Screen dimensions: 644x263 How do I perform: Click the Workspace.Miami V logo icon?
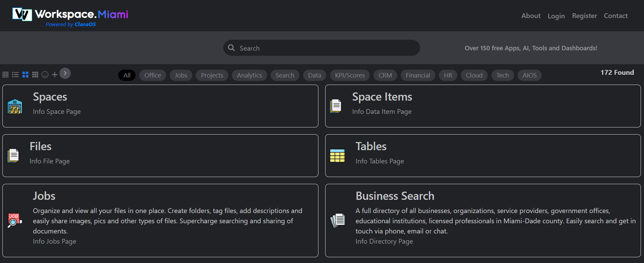(x=22, y=14)
